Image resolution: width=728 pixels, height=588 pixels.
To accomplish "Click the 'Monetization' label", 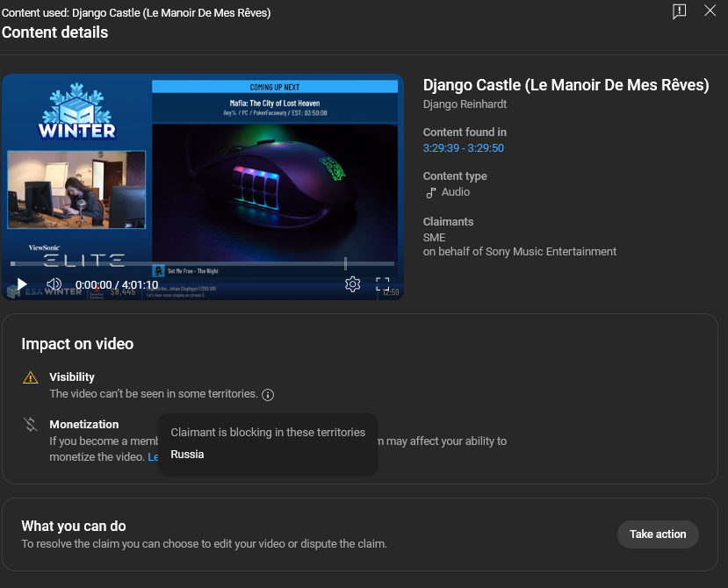I will 84,424.
